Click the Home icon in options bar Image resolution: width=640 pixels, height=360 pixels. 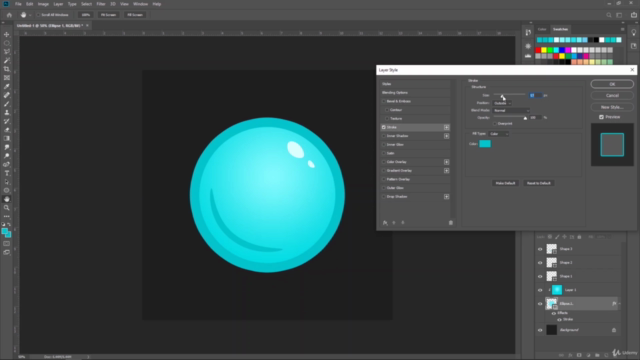[x=9, y=15]
